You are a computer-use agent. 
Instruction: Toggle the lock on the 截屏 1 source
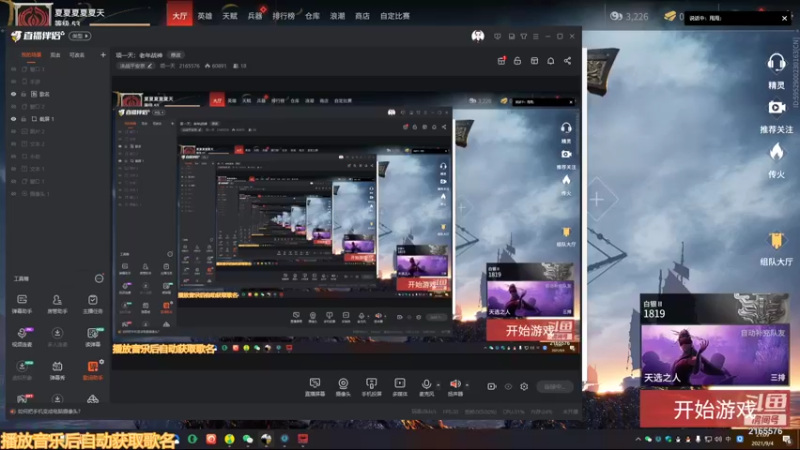tap(23, 119)
